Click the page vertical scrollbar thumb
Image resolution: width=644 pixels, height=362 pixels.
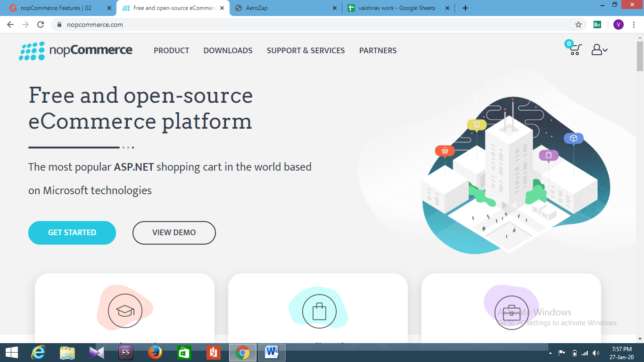pos(640,56)
